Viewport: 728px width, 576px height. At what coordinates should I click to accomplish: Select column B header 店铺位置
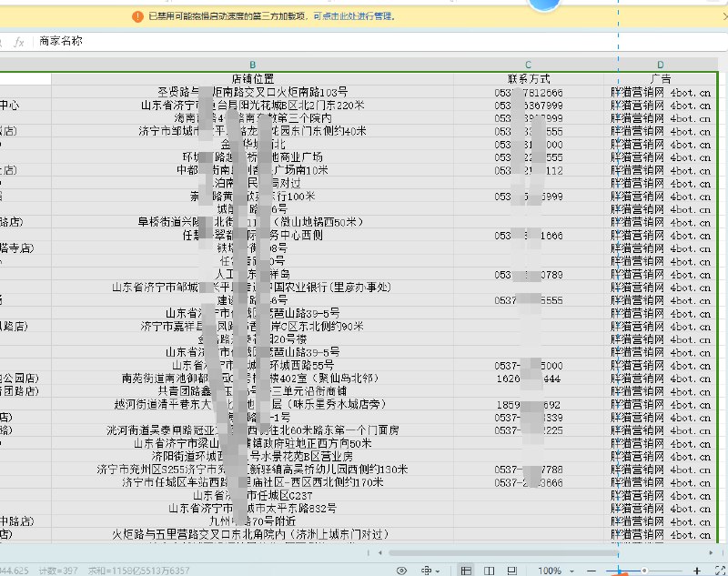[x=252, y=65]
